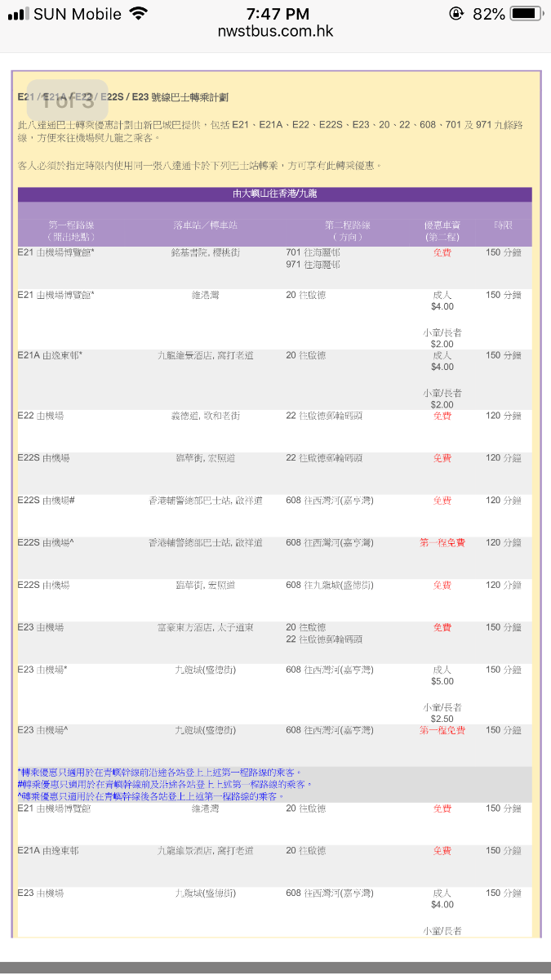Tap the 82% battery percentage text
This screenshot has width=551, height=980.
coord(488,14)
